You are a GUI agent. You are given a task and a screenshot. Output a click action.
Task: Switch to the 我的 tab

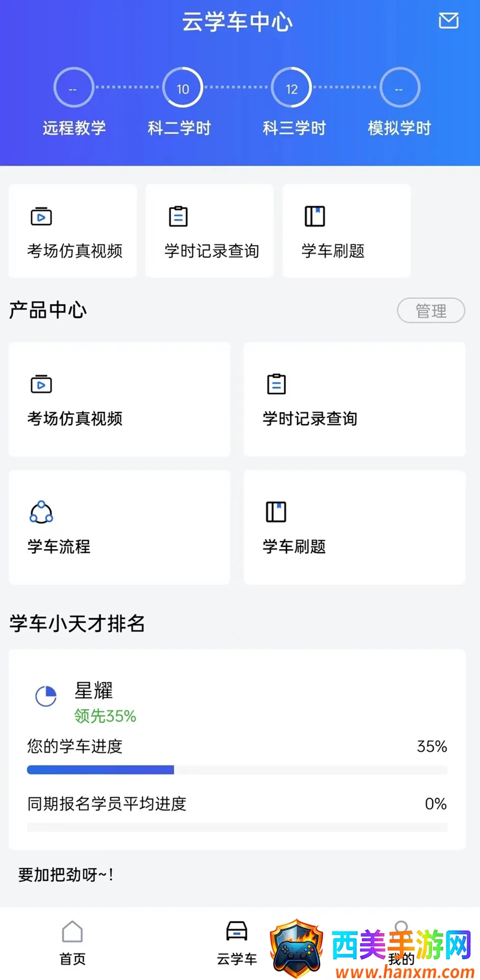(x=401, y=943)
